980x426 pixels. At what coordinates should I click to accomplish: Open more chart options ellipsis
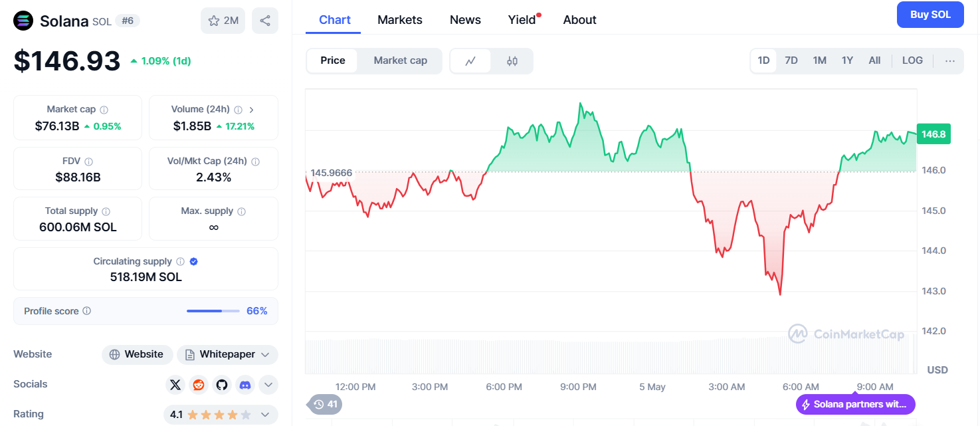(x=950, y=60)
